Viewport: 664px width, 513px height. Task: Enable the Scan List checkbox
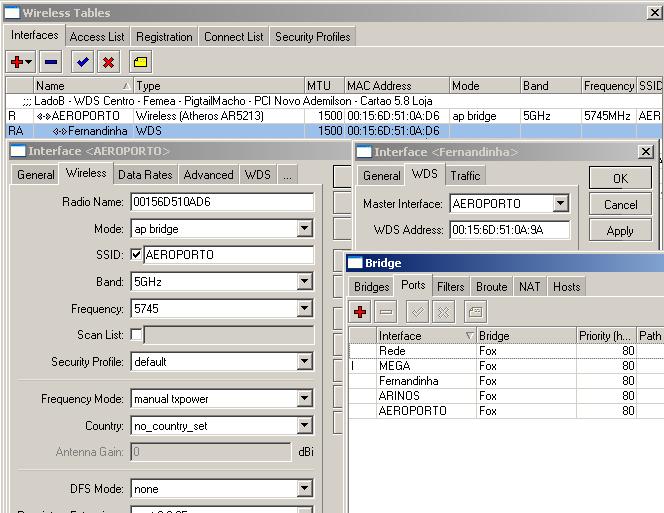(x=136, y=334)
